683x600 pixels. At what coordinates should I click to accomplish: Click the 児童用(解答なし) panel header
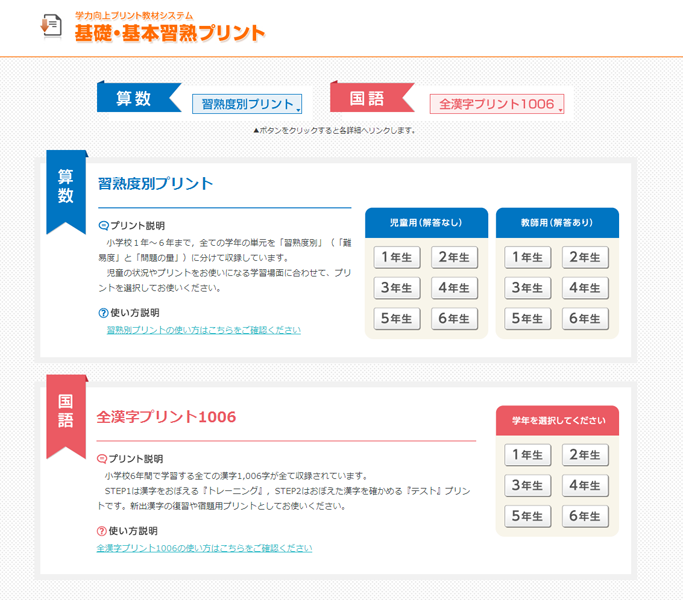point(426,223)
